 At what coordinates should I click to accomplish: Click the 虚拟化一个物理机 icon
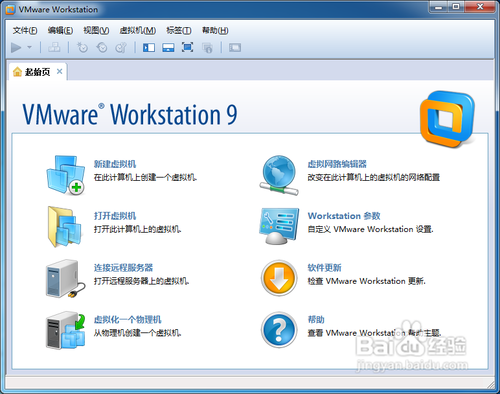pyautogui.click(x=66, y=330)
